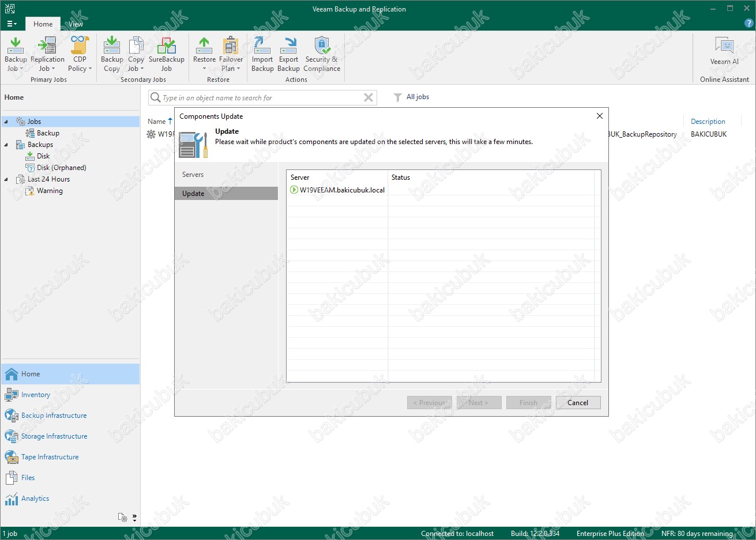Open the Backup Infrastructure view
Image resolution: width=756 pixels, height=540 pixels.
click(70, 416)
